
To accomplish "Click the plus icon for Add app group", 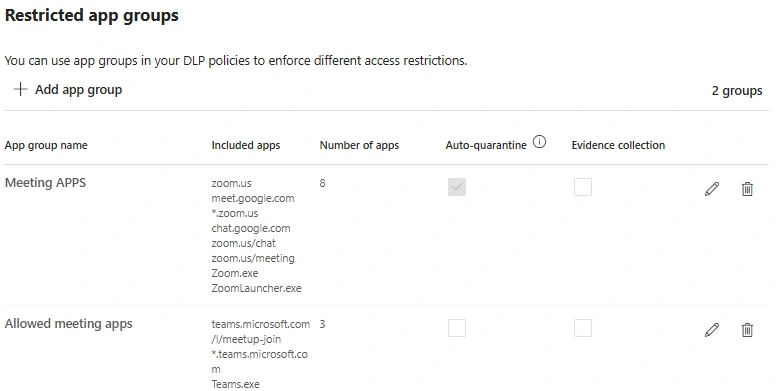I will tap(20, 89).
